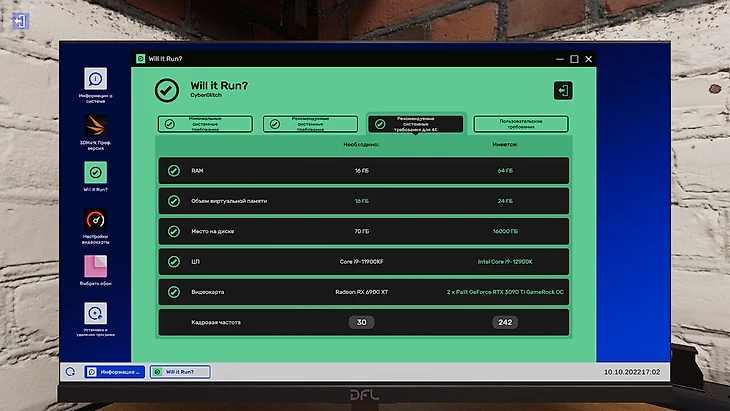Click the exit icon inside Will it Run?
The width and height of the screenshot is (730, 411).
563,90
